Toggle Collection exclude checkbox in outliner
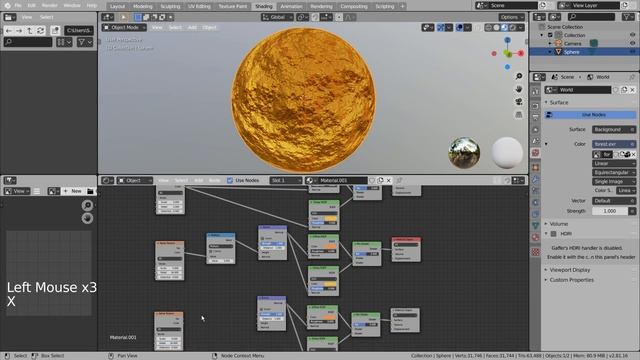Image resolution: width=640 pixels, height=360 pixels. point(550,35)
